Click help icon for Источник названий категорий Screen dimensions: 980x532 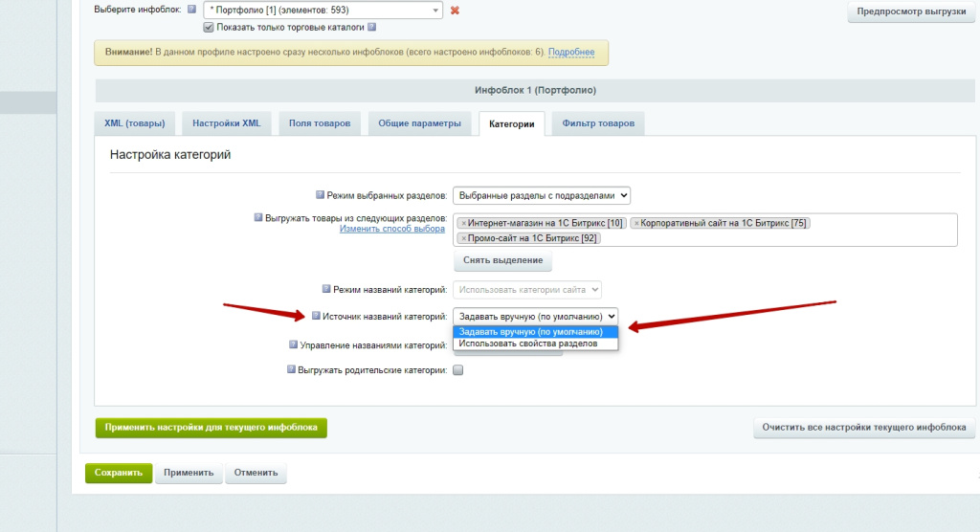(316, 316)
